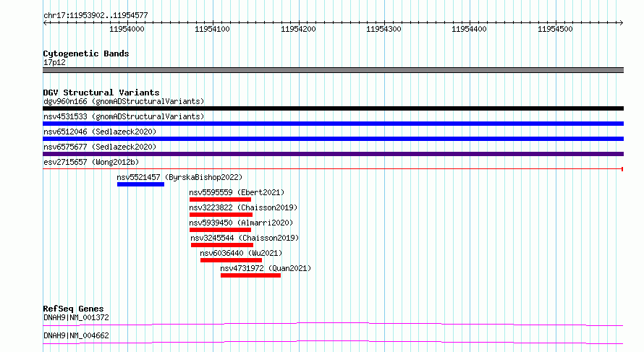Open the nsv4531533 gnomAD variant label

click(124, 116)
